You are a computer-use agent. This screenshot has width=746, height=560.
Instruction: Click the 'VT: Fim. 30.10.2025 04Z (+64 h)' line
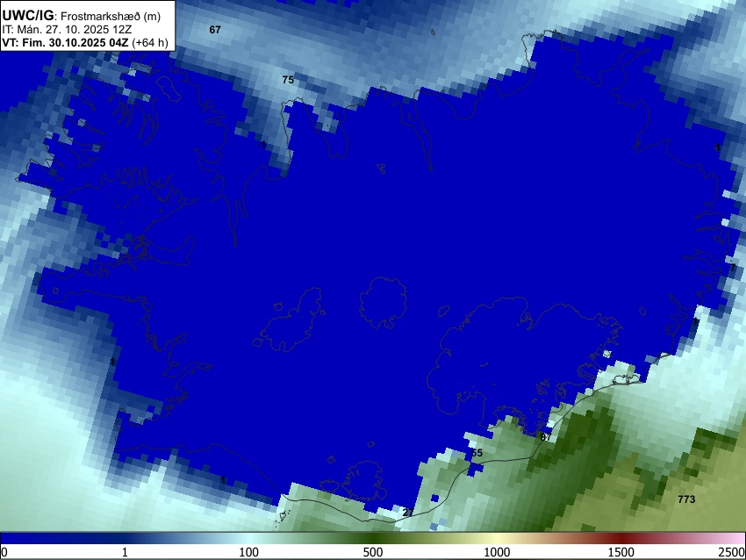coord(84,43)
